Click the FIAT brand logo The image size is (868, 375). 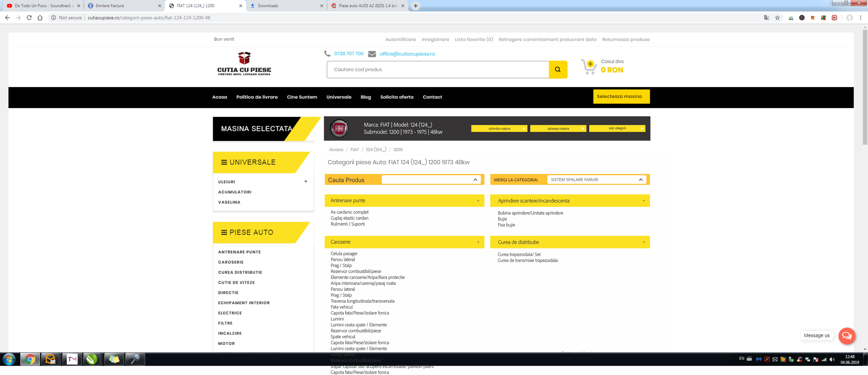[339, 128]
